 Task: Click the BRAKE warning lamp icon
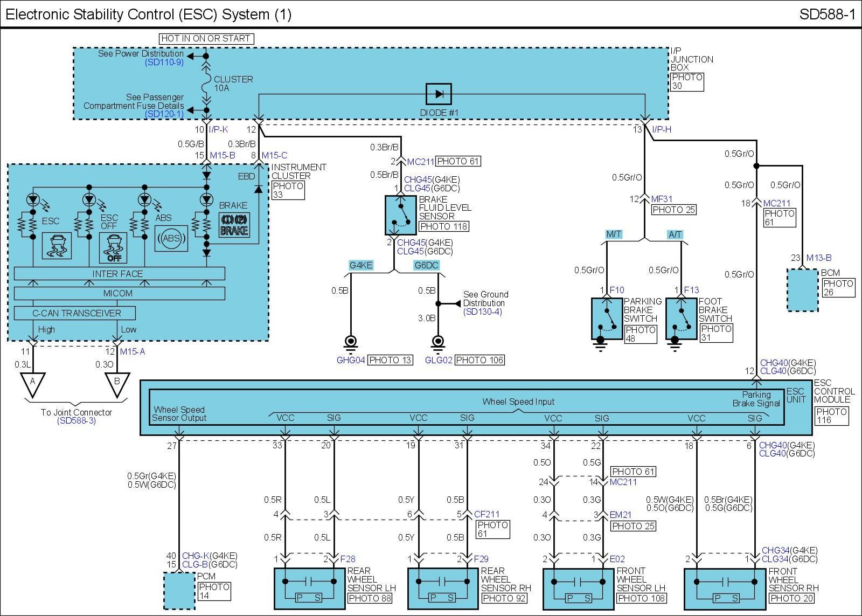click(234, 225)
